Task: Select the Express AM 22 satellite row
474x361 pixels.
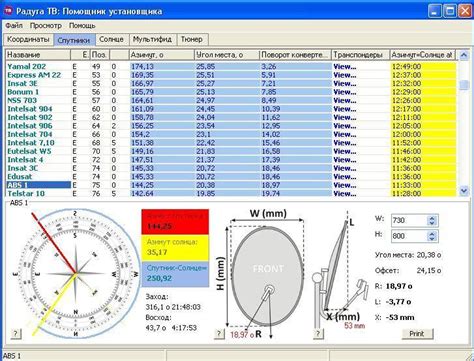Action: pyautogui.click(x=231, y=75)
